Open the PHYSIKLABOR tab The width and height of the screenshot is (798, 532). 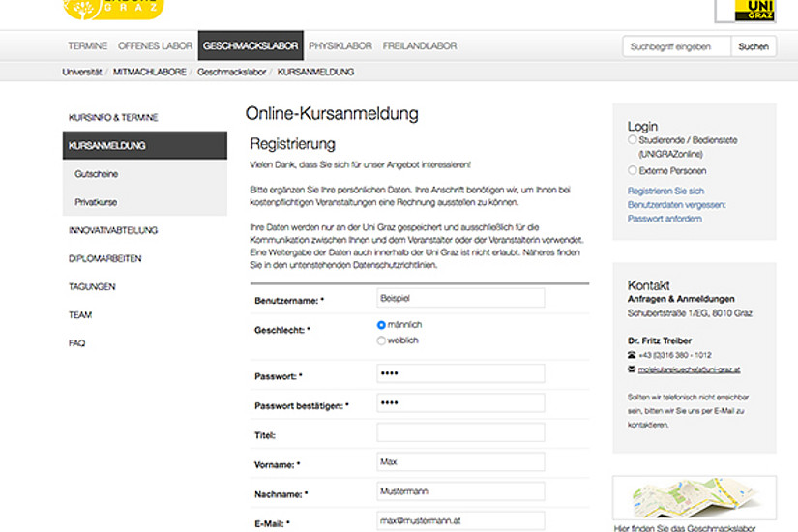(x=340, y=45)
